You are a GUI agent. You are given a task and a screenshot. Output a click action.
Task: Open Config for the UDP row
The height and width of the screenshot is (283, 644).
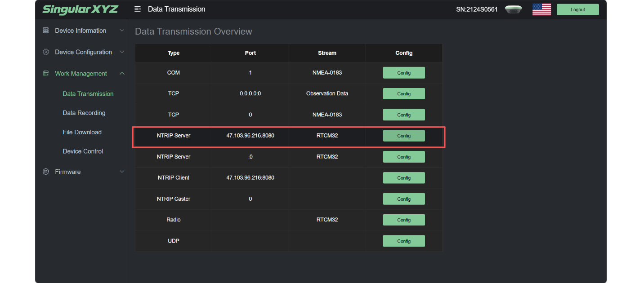pyautogui.click(x=403, y=241)
